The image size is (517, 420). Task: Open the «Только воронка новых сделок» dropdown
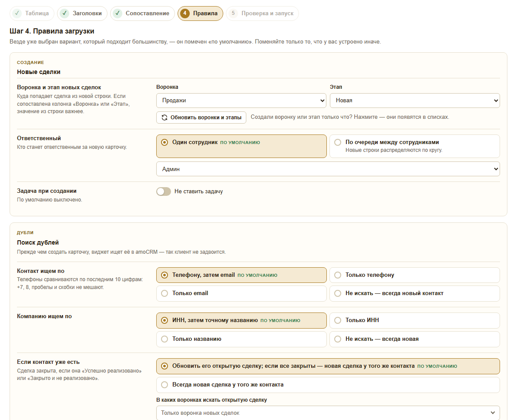[328, 413]
